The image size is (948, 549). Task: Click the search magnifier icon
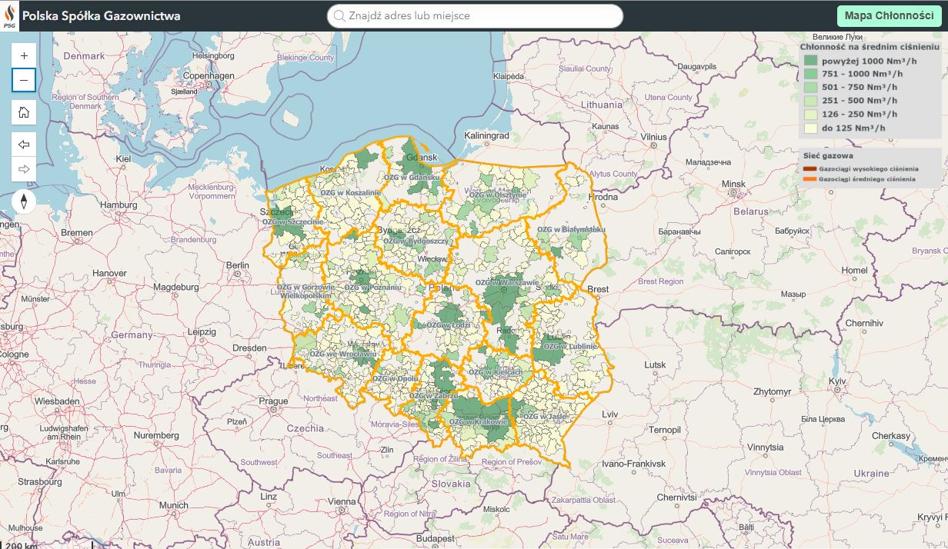click(x=340, y=16)
